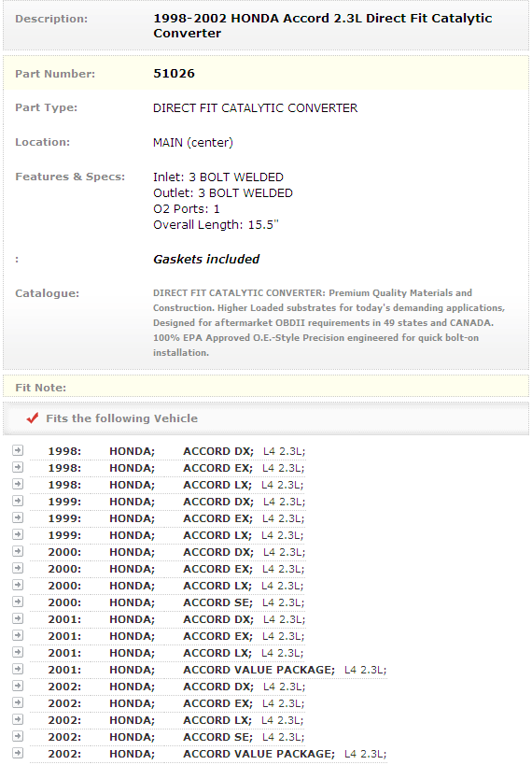
Task: Click the red checkmark fits icon
Action: [33, 418]
